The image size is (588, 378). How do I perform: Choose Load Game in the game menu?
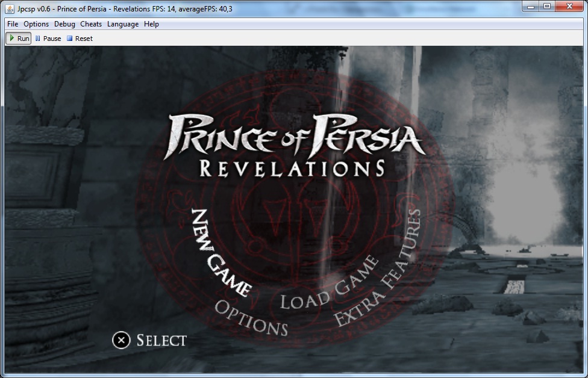coord(330,283)
